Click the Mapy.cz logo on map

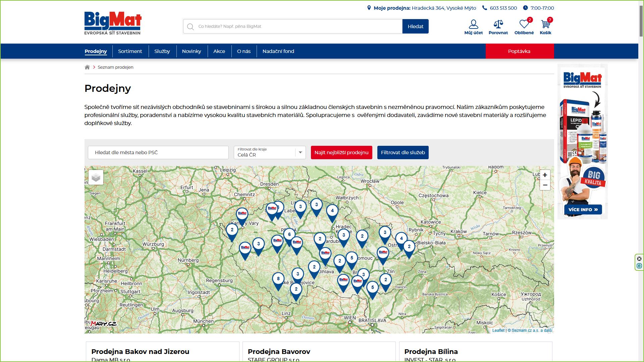point(104,323)
